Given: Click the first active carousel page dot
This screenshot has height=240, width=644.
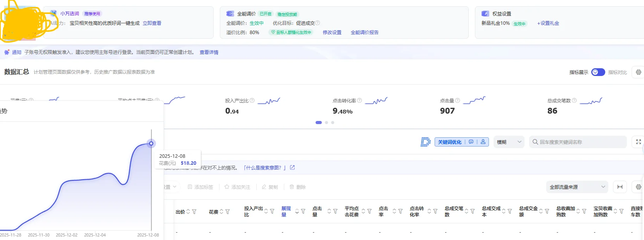Looking at the screenshot, I should (x=319, y=123).
